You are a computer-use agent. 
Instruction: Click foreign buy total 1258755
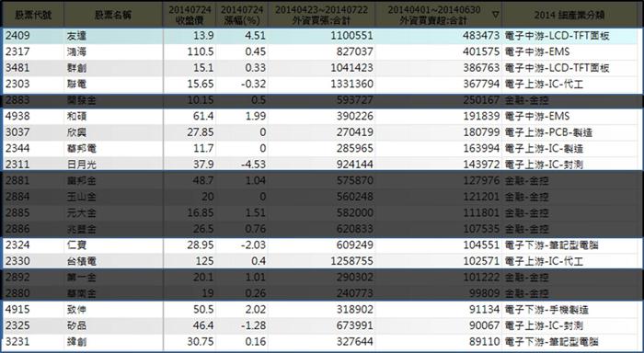[x=352, y=261]
